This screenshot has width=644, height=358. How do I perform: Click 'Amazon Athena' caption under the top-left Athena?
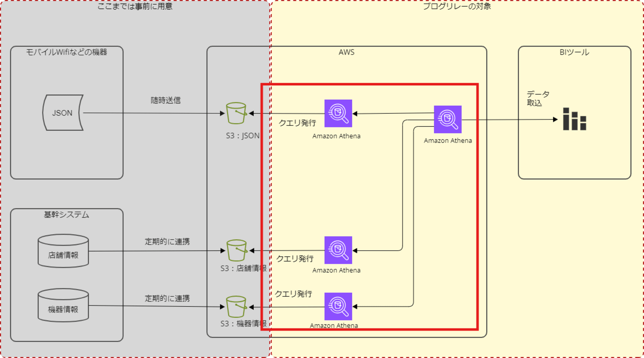click(336, 136)
